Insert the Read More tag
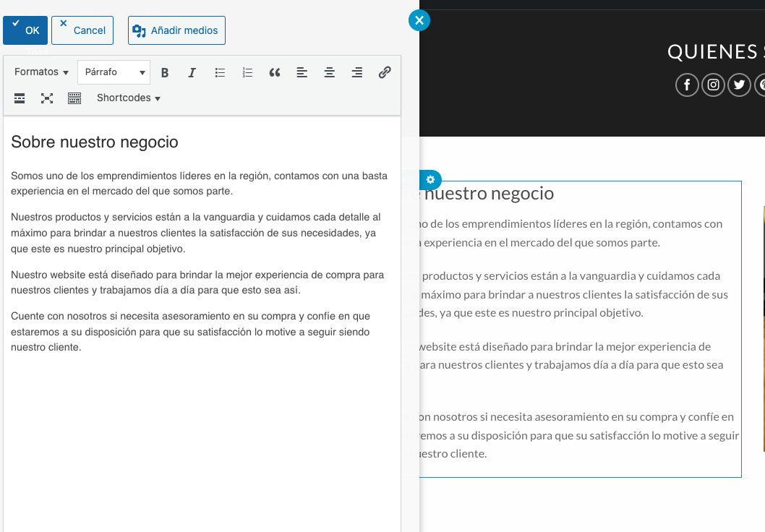The image size is (765, 532). pos(20,98)
